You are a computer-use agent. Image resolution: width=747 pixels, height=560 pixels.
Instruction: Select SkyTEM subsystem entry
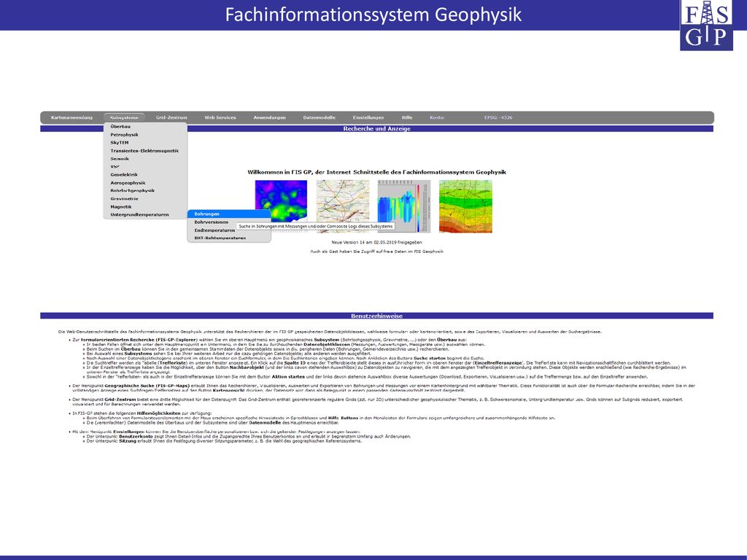[x=145, y=142]
